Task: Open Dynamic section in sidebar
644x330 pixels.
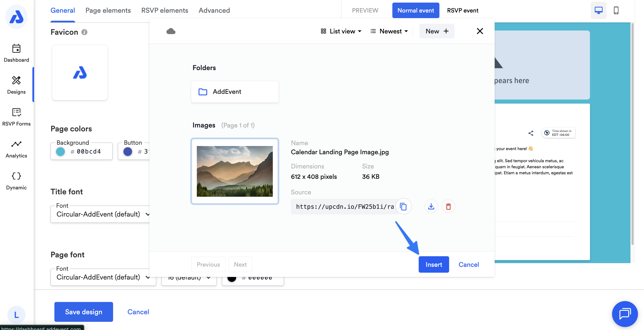Action: click(16, 181)
